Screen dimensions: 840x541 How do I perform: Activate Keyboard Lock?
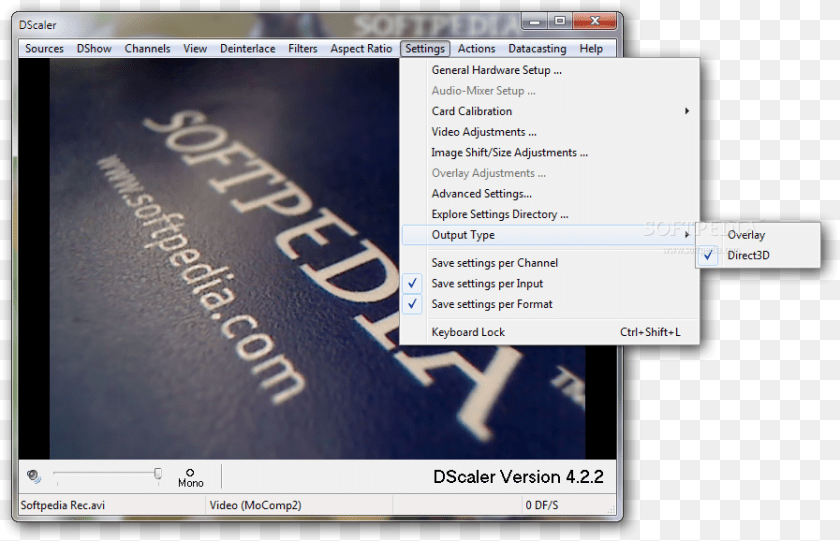[550, 332]
